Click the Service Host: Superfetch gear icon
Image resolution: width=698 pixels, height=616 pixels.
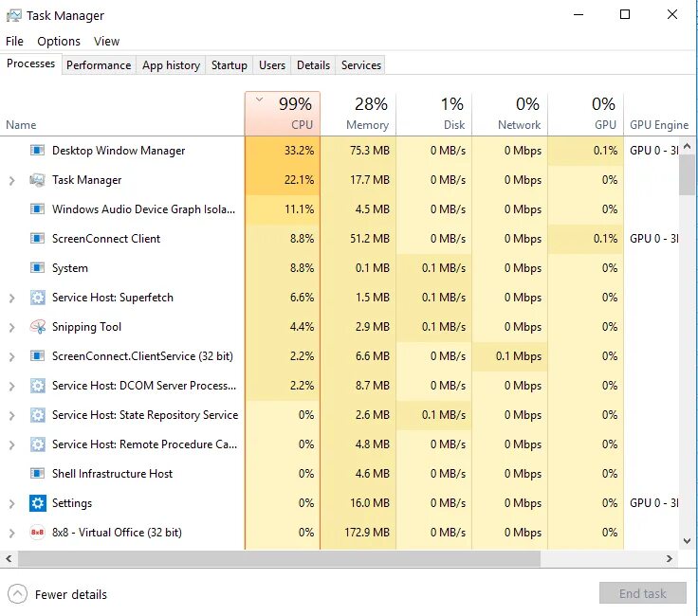(37, 298)
